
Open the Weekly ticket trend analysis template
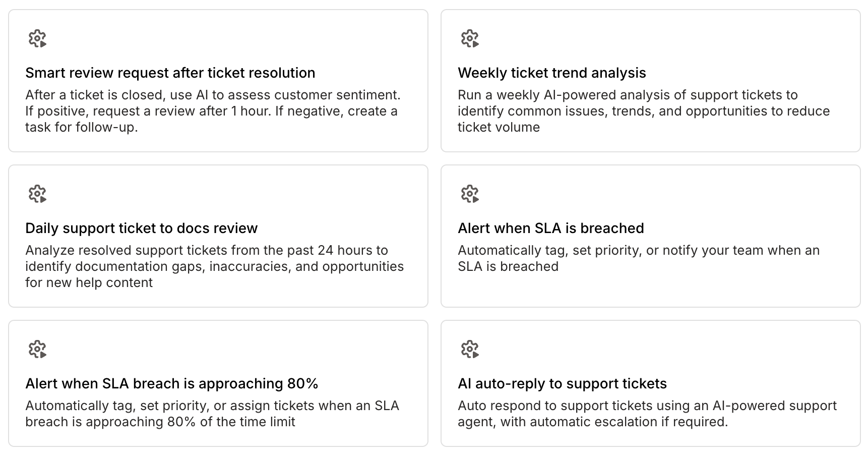coord(553,73)
